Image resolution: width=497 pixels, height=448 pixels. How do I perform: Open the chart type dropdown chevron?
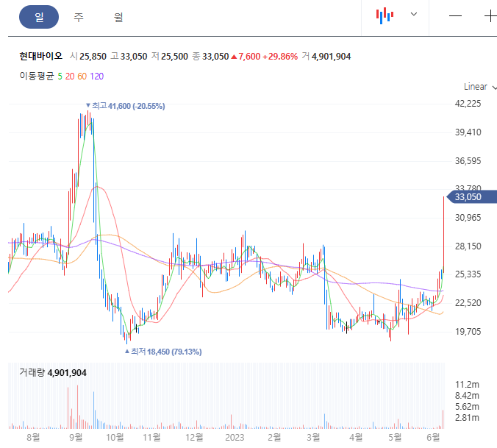point(414,14)
